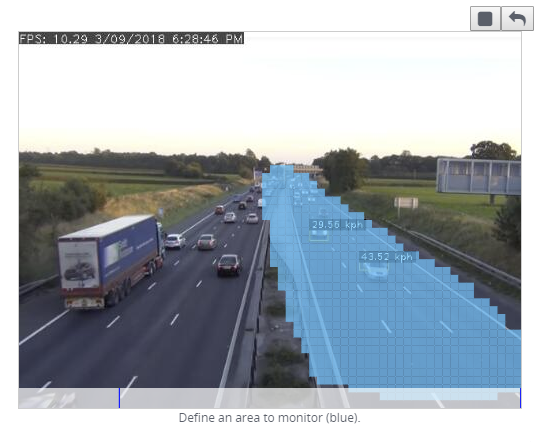Click the dark red car behind the truck
Screen dimensions: 539x442
[229, 265]
